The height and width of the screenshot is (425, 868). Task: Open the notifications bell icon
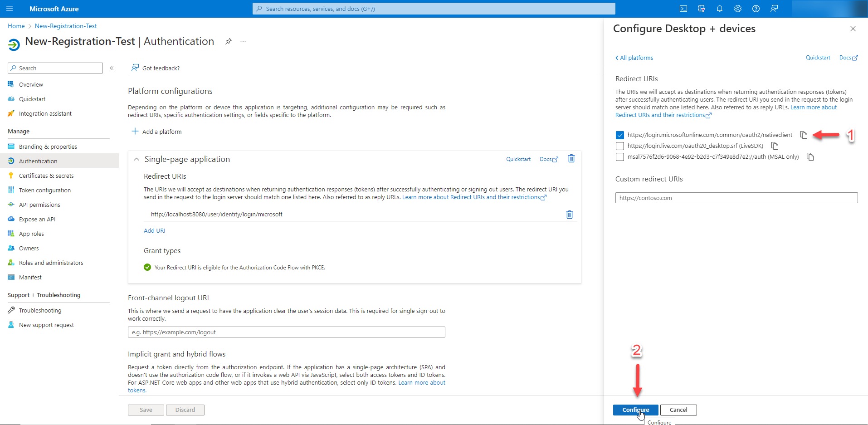click(720, 9)
